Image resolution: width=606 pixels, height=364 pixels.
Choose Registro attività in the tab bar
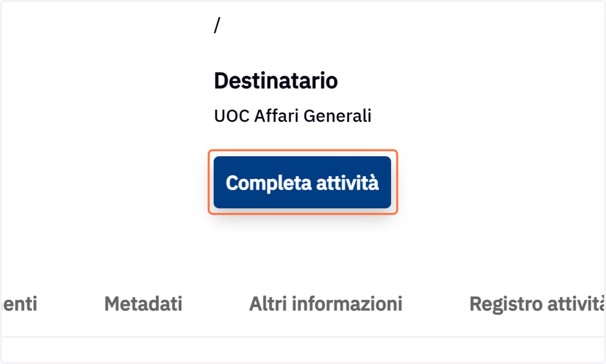537,304
